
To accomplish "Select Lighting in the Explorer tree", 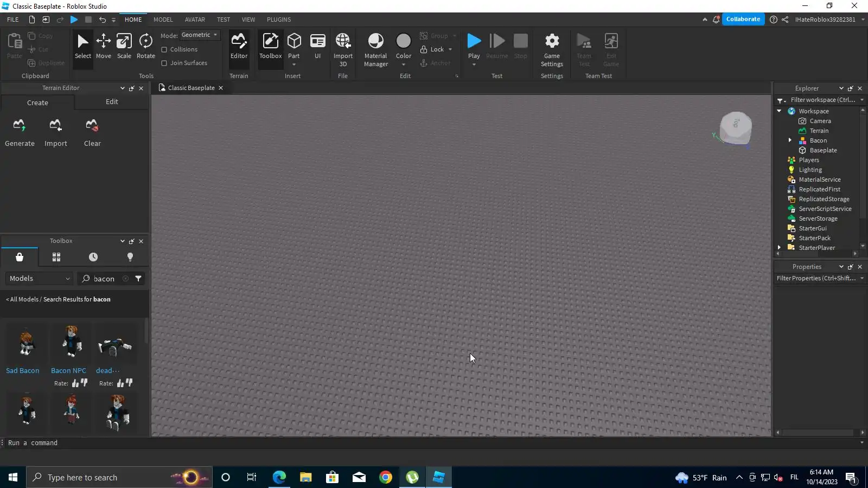I will (x=810, y=170).
